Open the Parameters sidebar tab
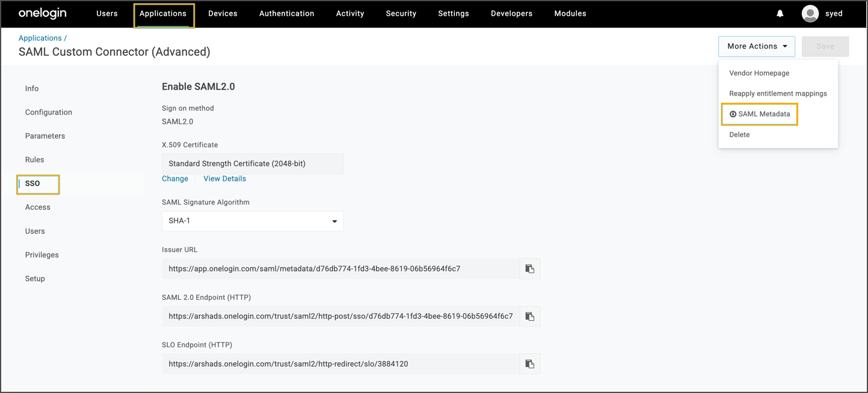Viewport: 868px width, 393px height. (x=45, y=136)
